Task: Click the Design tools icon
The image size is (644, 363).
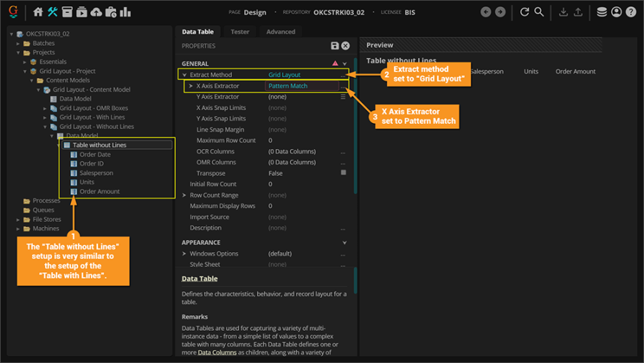Action: tap(53, 12)
